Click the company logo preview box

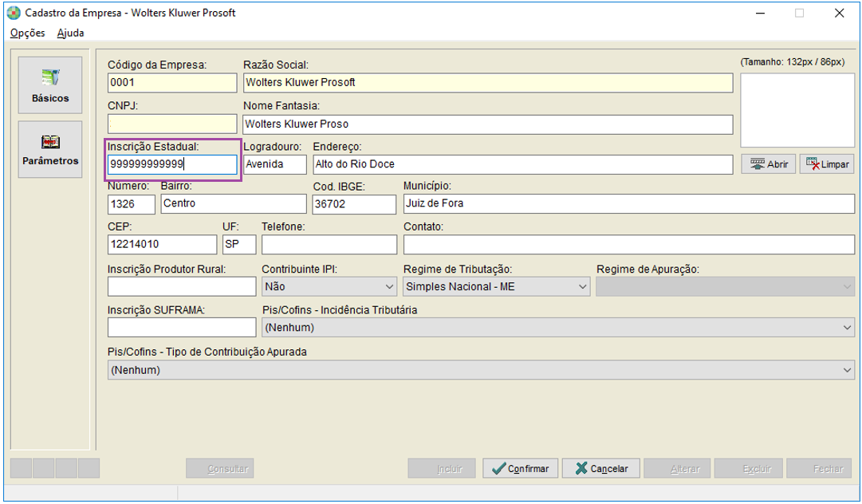click(x=797, y=110)
